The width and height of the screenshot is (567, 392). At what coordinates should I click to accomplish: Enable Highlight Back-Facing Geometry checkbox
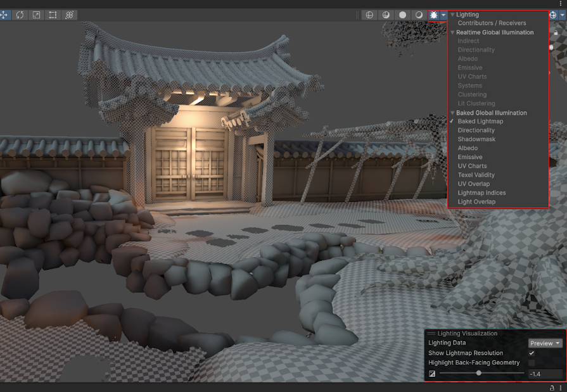pyautogui.click(x=532, y=363)
